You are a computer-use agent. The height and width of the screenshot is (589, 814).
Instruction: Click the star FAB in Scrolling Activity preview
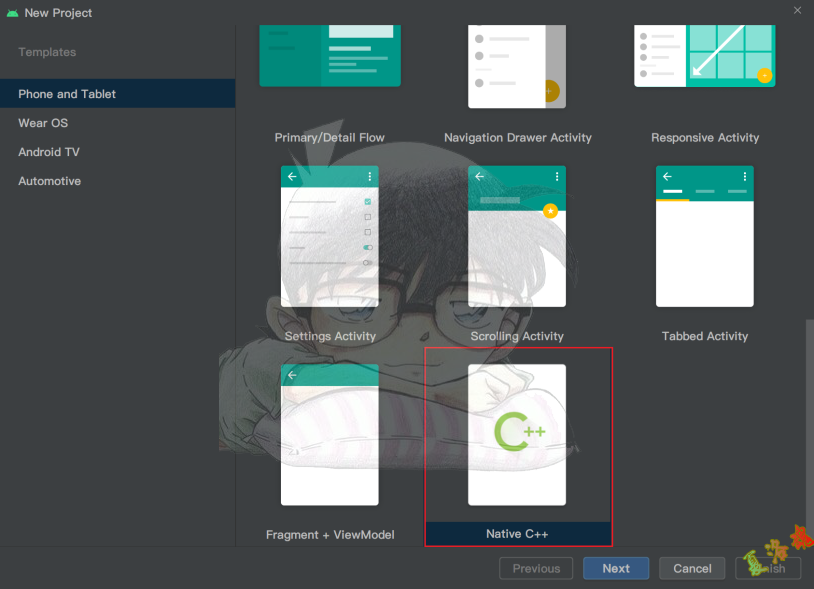pyautogui.click(x=549, y=211)
